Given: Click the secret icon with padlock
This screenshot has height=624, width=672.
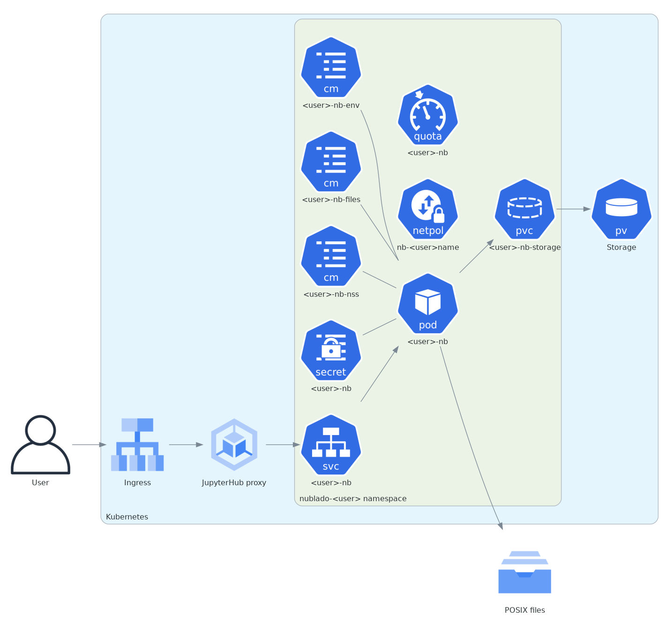Looking at the screenshot, I should tap(331, 350).
